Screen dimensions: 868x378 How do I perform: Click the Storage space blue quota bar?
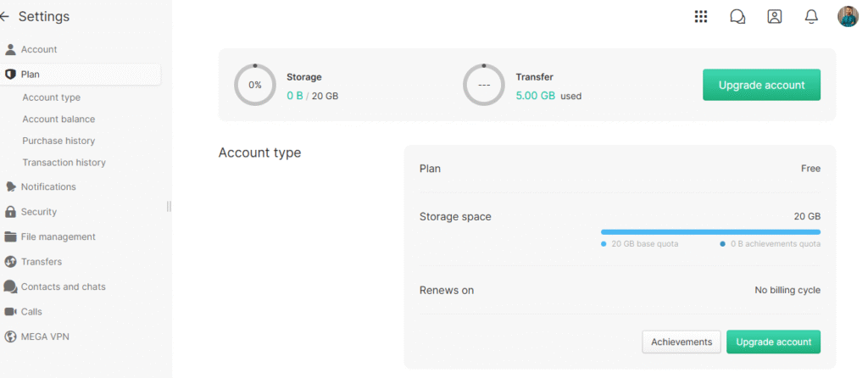pyautogui.click(x=711, y=232)
